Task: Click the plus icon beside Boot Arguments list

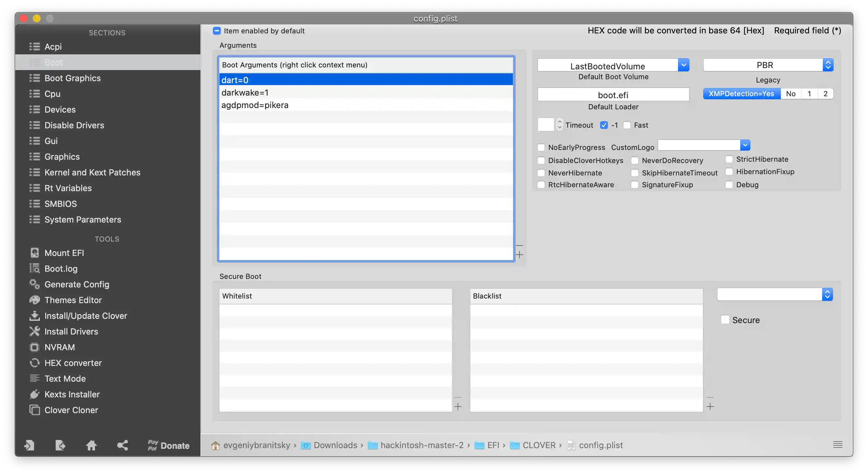Action: click(x=519, y=255)
